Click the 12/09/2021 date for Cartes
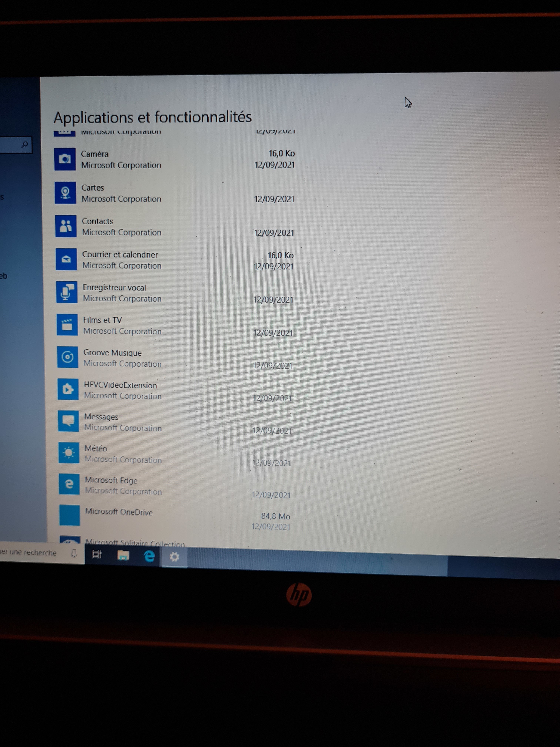The height and width of the screenshot is (747, 560). pyautogui.click(x=274, y=199)
